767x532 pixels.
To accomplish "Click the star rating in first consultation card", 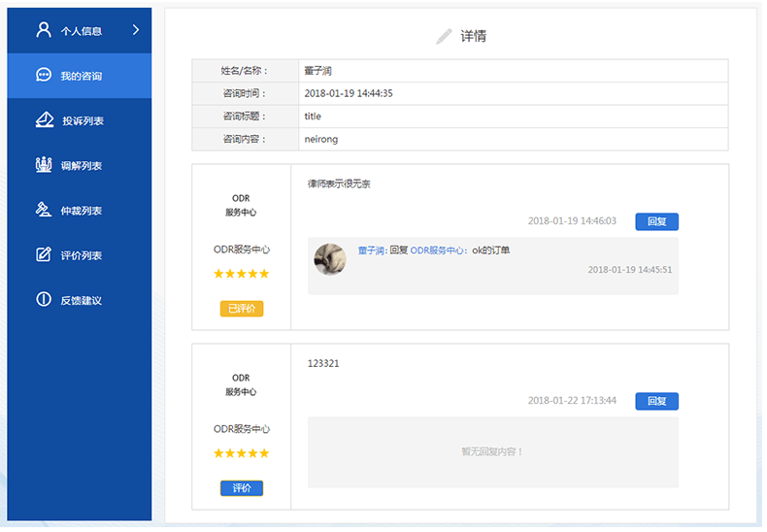I will tap(241, 274).
